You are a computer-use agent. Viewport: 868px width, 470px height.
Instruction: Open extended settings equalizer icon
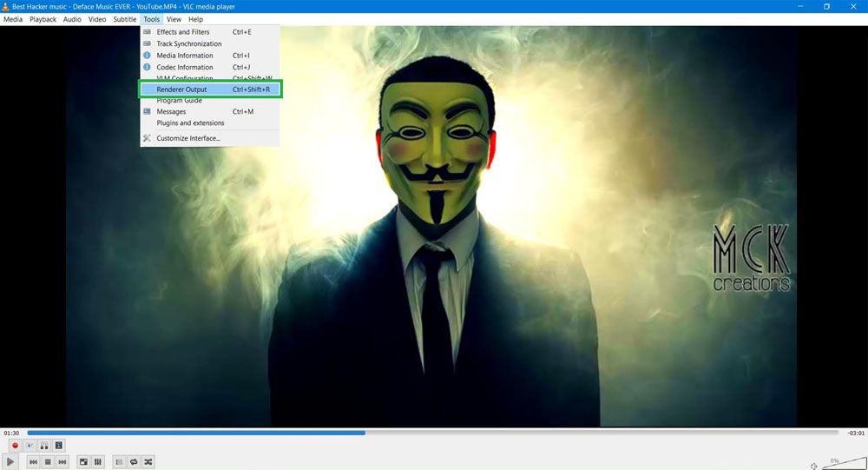tap(98, 461)
